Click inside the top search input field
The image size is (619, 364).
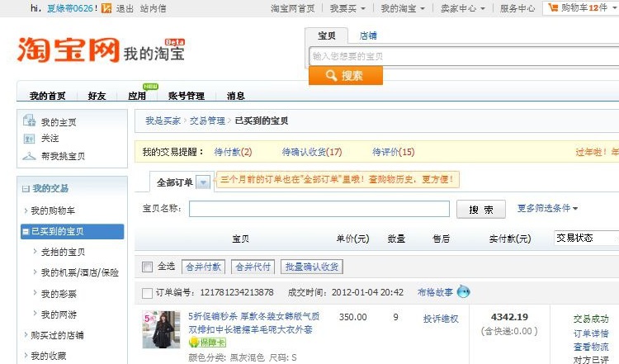click(464, 56)
